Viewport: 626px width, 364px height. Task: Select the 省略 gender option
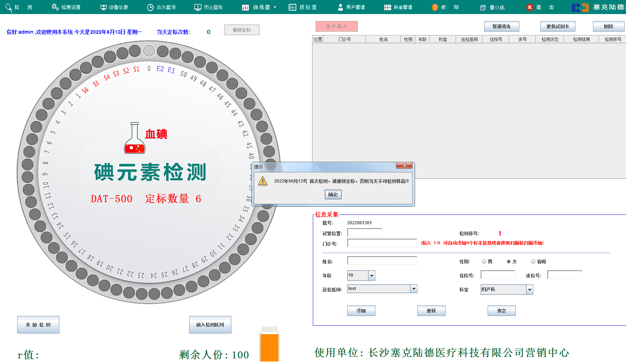point(533,261)
